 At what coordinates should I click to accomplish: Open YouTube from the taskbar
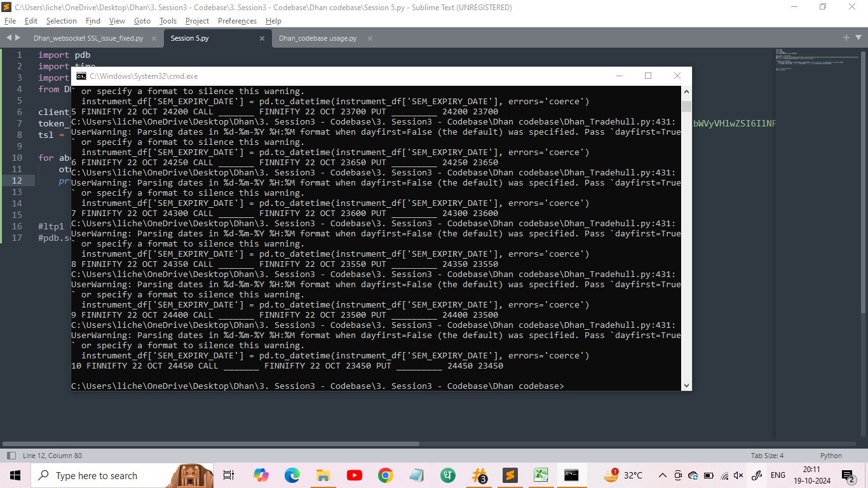[x=355, y=475]
